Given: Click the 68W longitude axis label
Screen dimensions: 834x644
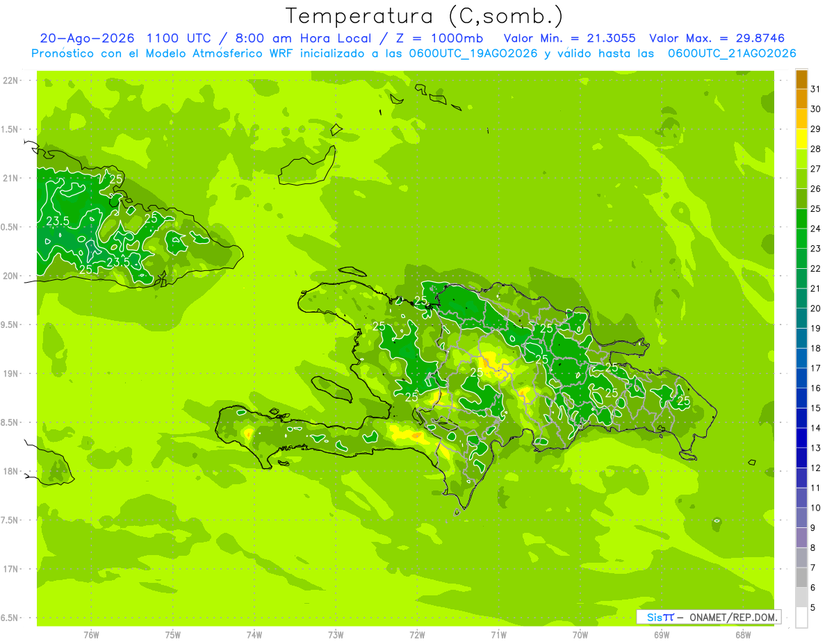Looking at the screenshot, I should [743, 635].
